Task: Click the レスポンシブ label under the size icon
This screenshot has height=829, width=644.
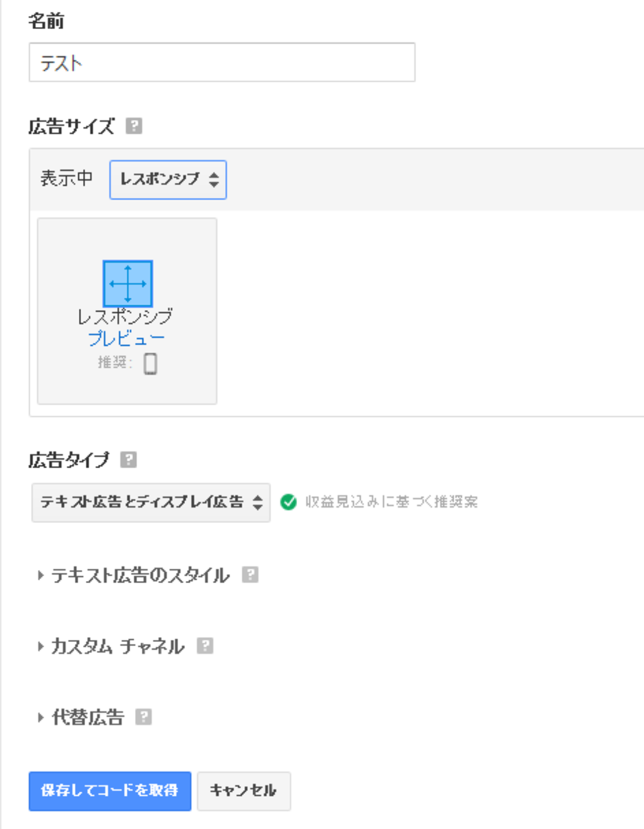Action: [125, 316]
